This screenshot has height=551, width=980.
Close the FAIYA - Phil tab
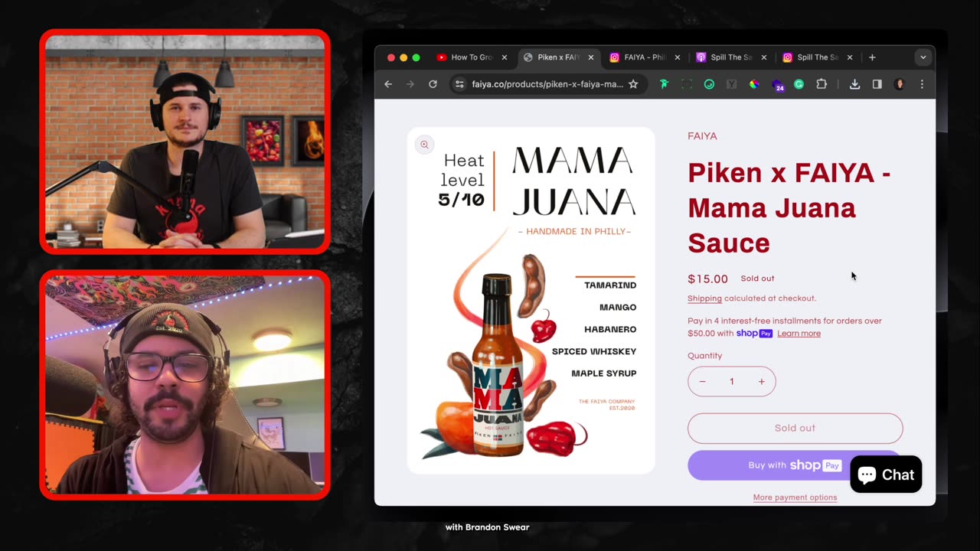point(677,57)
